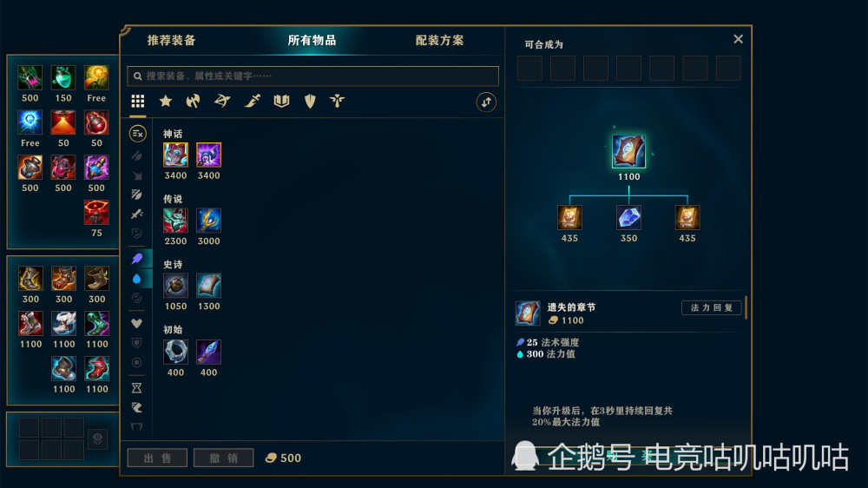Toggle the heart health stat filter
The height and width of the screenshot is (488, 868).
click(137, 323)
